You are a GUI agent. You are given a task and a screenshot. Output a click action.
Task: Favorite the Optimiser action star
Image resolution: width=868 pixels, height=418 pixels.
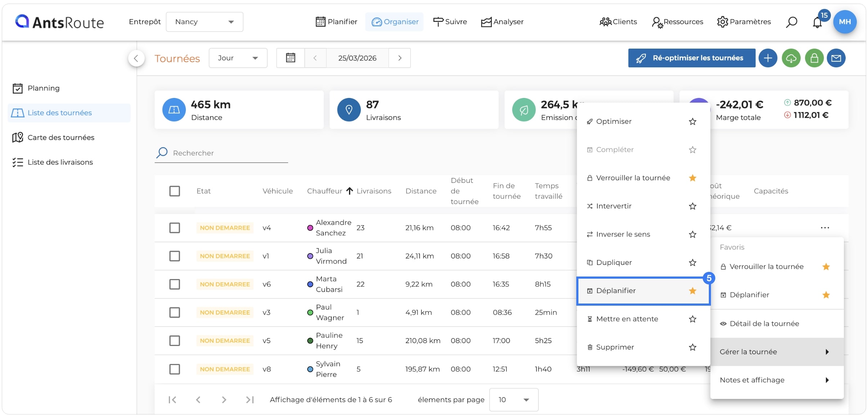(x=692, y=122)
